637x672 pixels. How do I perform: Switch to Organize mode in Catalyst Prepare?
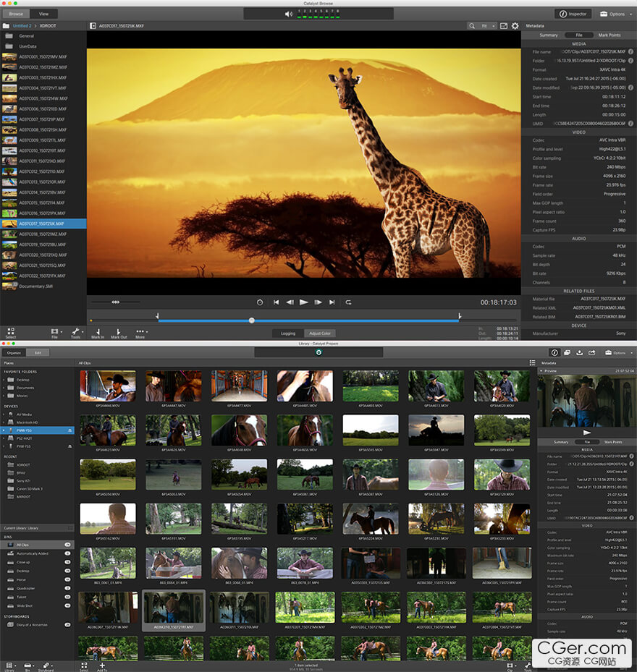click(x=14, y=353)
